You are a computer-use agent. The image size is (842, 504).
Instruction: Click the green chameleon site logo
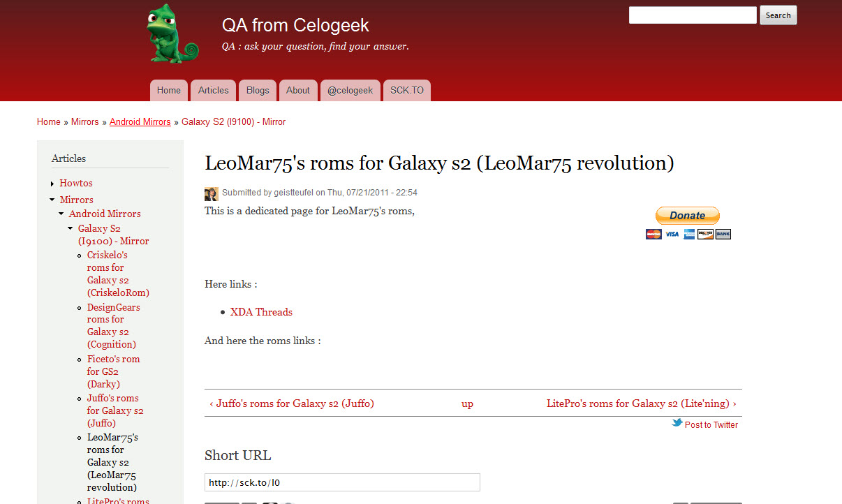click(x=172, y=34)
